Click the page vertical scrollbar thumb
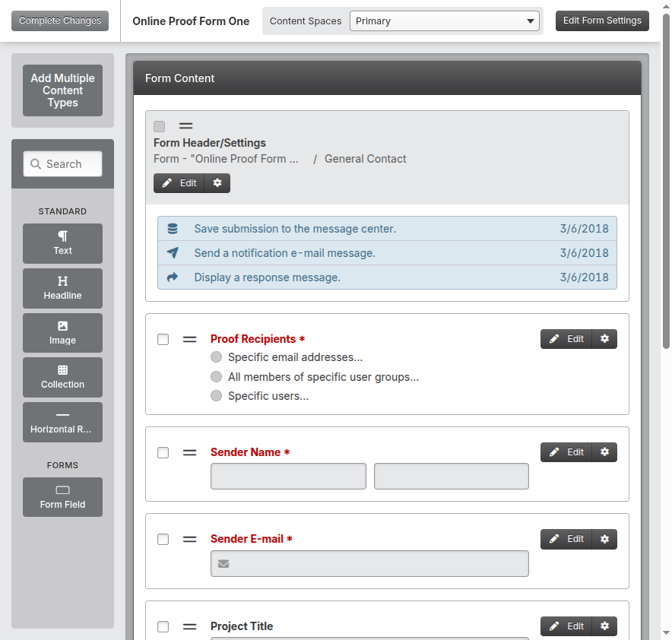This screenshot has height=640, width=672. [666, 181]
